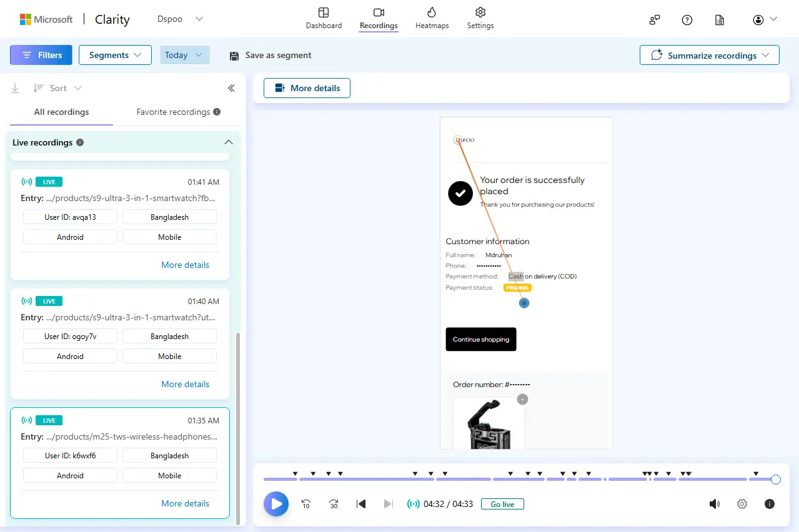Expand the Summarize recordings dropdown
This screenshot has height=532, width=799.
710,55
